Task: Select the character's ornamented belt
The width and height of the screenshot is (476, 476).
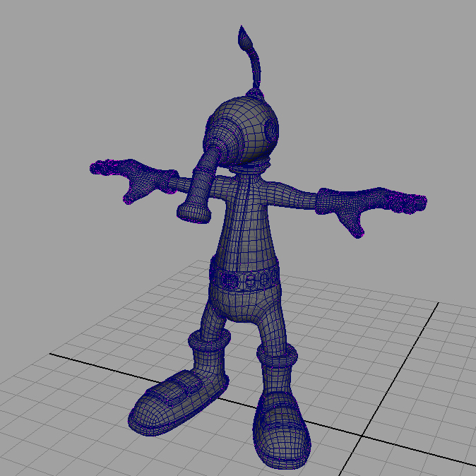Action: pyautogui.click(x=244, y=278)
